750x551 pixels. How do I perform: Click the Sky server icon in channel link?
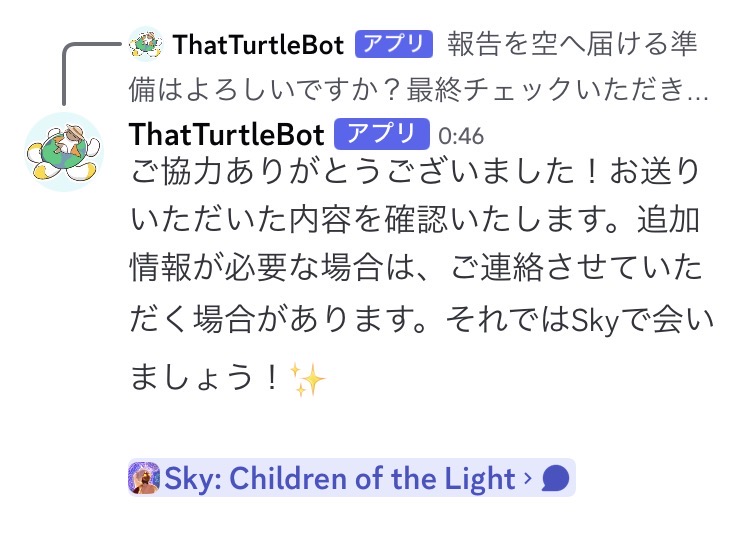click(x=145, y=479)
